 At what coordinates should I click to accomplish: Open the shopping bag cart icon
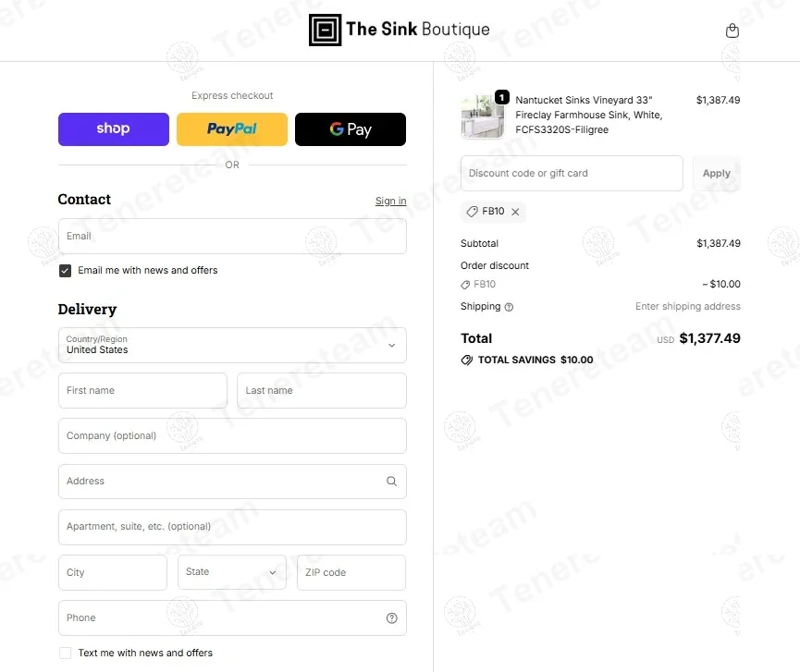click(x=732, y=31)
